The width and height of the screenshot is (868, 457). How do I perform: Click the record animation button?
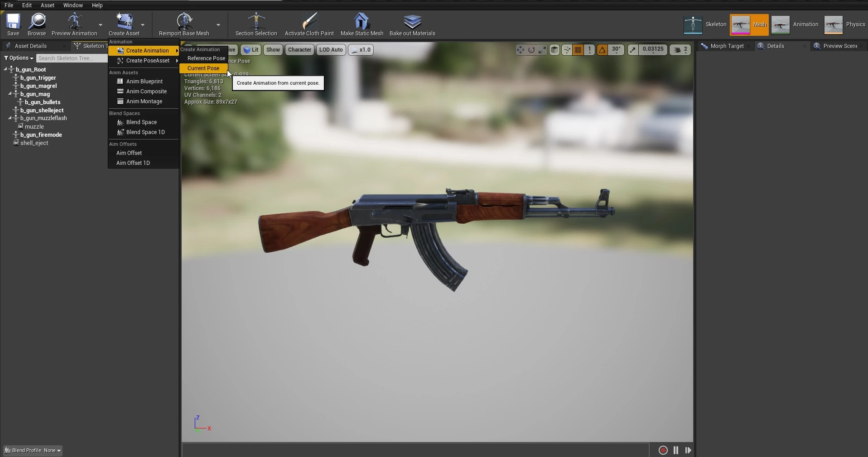click(663, 450)
